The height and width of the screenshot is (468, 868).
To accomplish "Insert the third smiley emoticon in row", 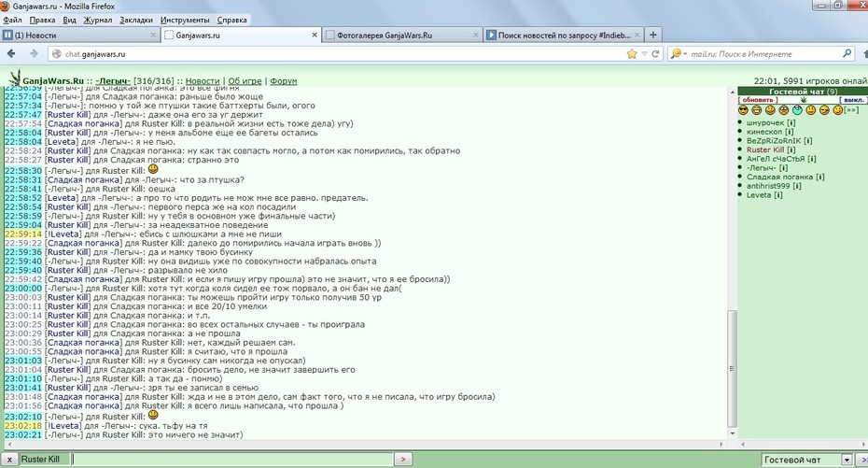I will tap(770, 110).
